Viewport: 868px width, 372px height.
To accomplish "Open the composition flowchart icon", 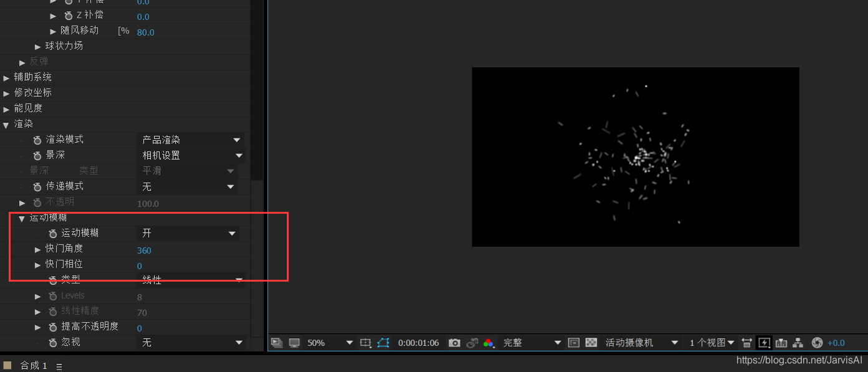I will point(798,343).
